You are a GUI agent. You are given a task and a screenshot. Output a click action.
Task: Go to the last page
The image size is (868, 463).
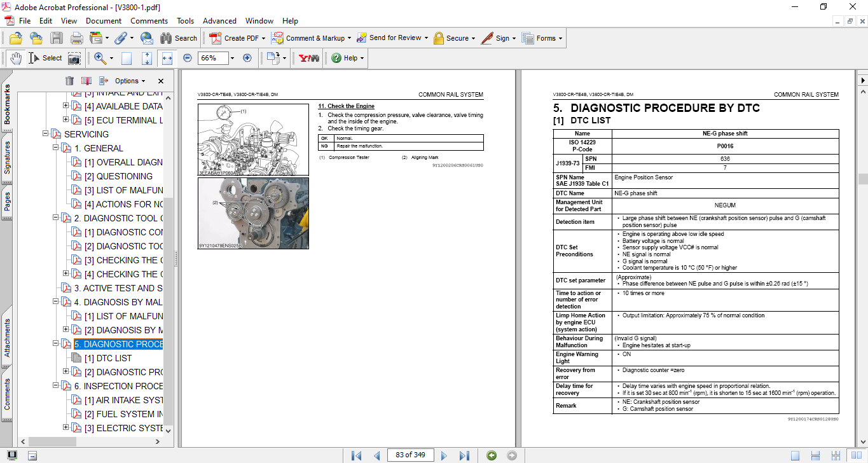(464, 455)
